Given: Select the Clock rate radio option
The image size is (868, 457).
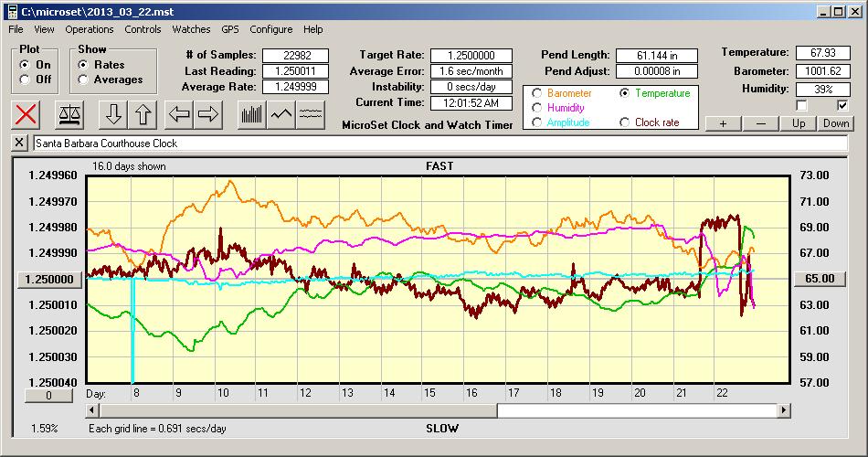Looking at the screenshot, I should coord(624,122).
